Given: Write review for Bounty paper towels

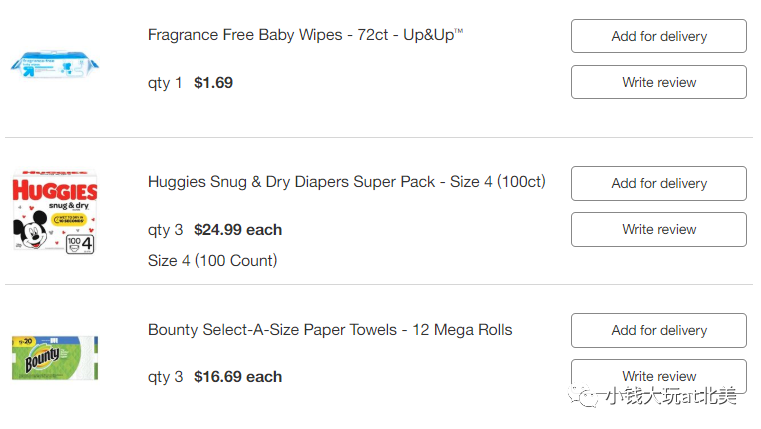Looking at the screenshot, I should click(x=658, y=375).
